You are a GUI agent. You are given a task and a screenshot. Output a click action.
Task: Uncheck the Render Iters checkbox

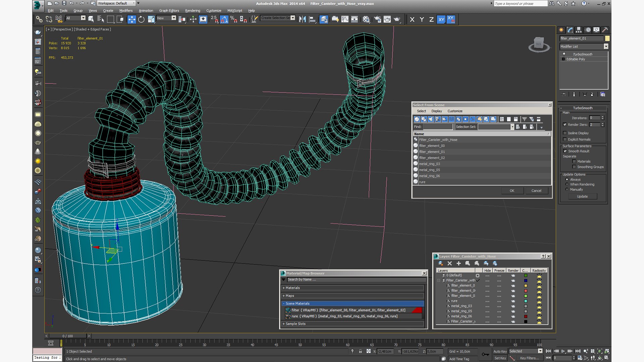[x=565, y=125]
